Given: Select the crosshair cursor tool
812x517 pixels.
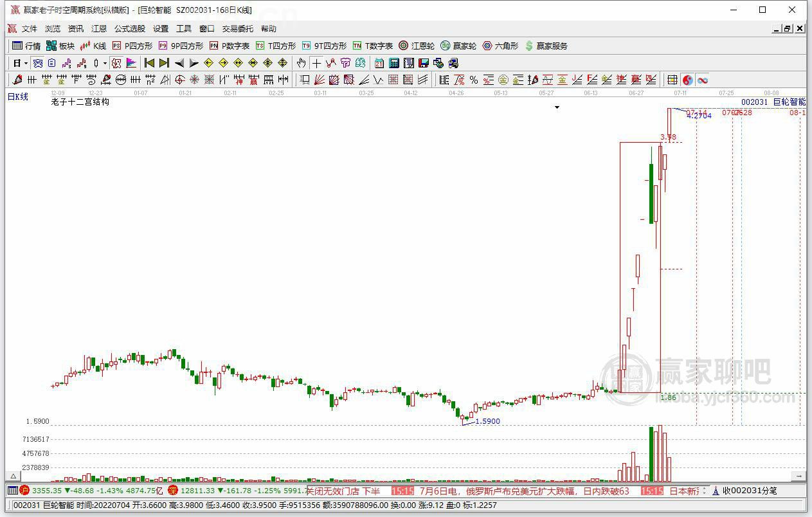Looking at the screenshot, I should tap(316, 63).
